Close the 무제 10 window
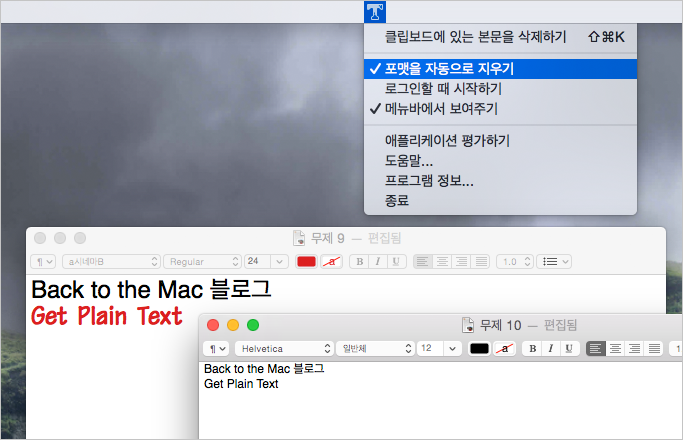Image resolution: width=683 pixels, height=440 pixels. click(x=213, y=325)
